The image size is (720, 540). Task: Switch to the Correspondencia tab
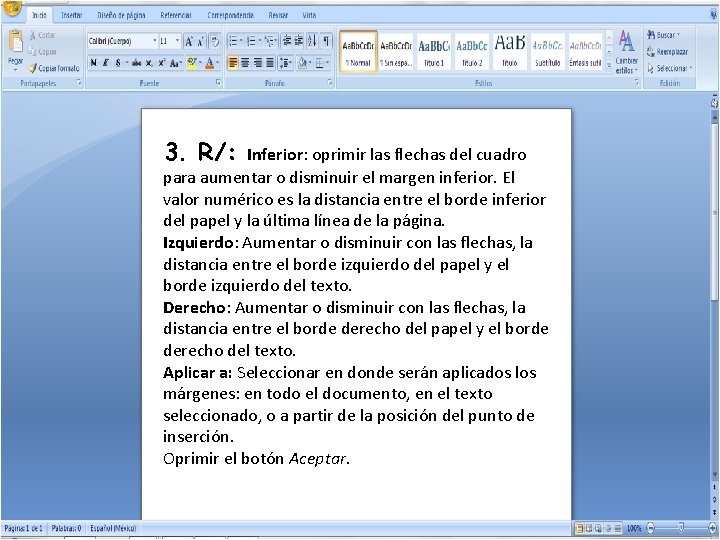(x=231, y=15)
